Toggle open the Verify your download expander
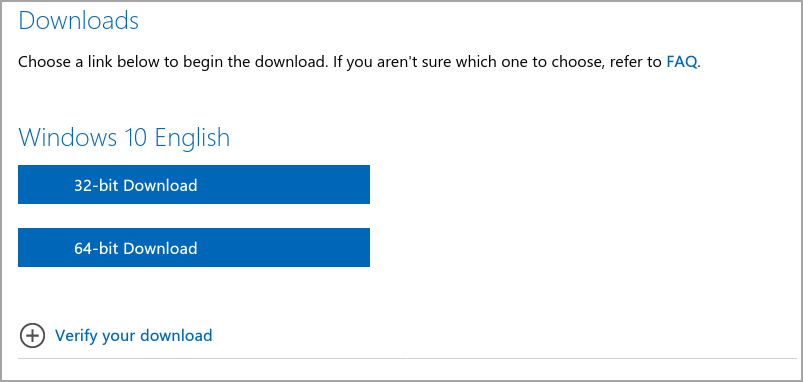The width and height of the screenshot is (803, 382). point(116,335)
